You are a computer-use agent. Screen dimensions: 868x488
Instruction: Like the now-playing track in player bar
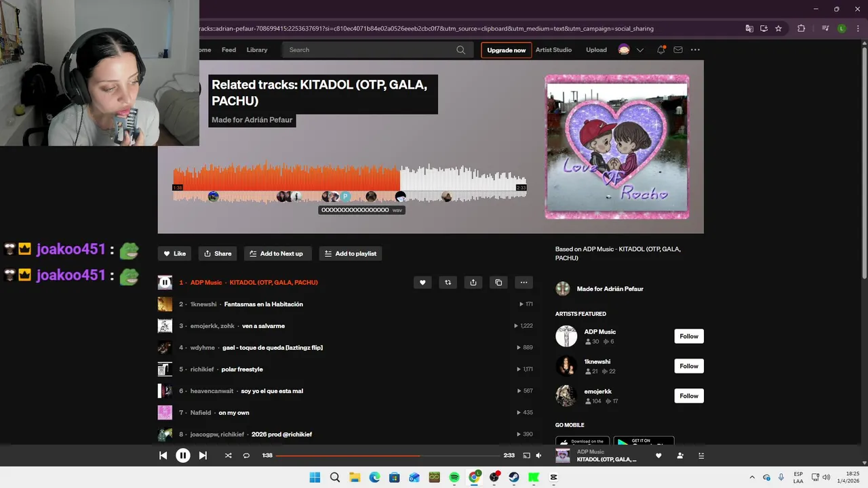point(658,455)
